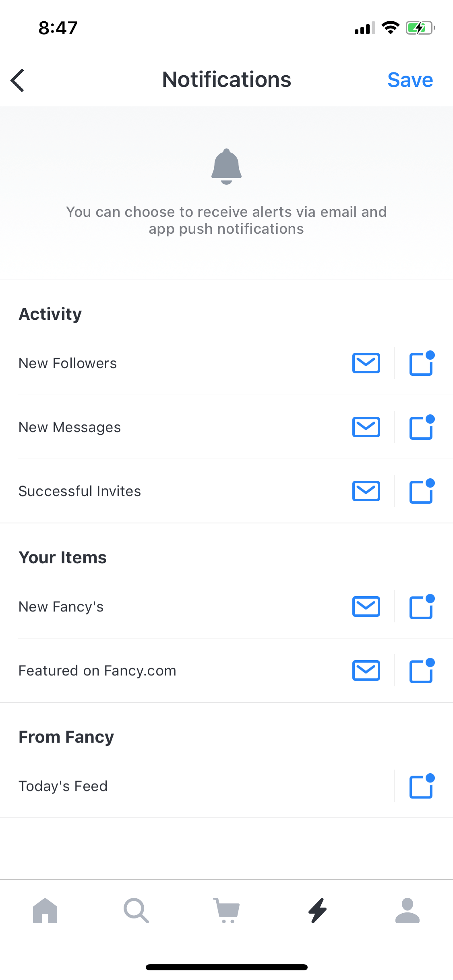Viewport: 453px width, 980px height.
Task: Toggle email alerts for Successful Invites
Action: [x=366, y=491]
